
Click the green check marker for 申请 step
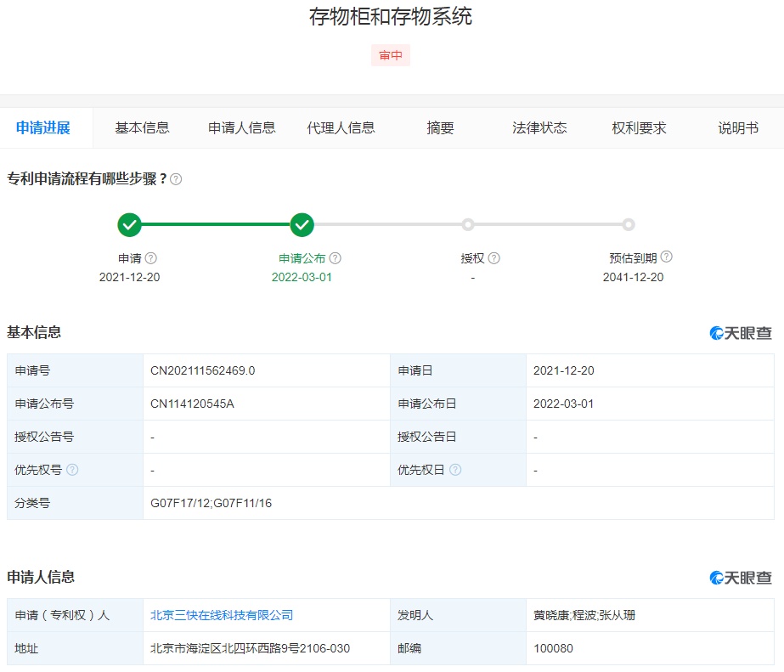coord(129,224)
